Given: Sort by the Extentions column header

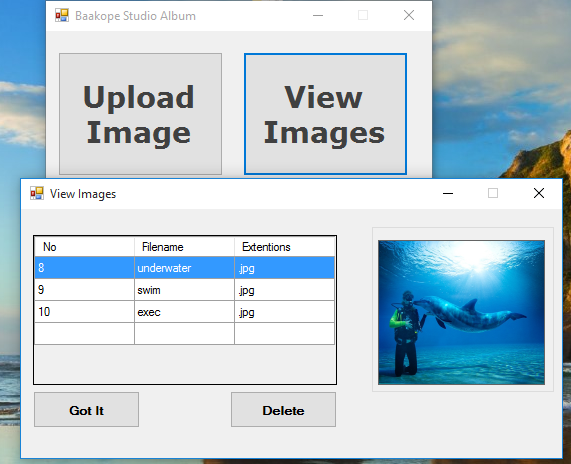Looking at the screenshot, I should point(284,247).
